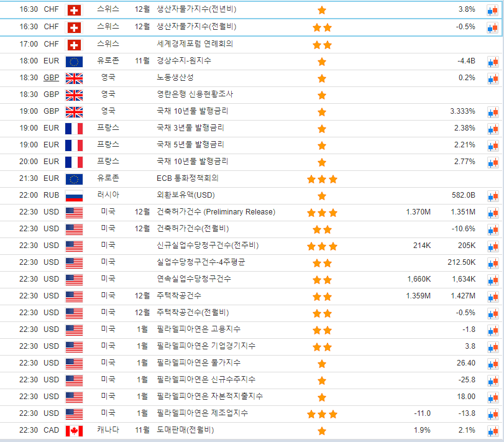504x442 pixels.
Task: Click 영란은행 신용현황조사 event name
Action: coord(195,94)
